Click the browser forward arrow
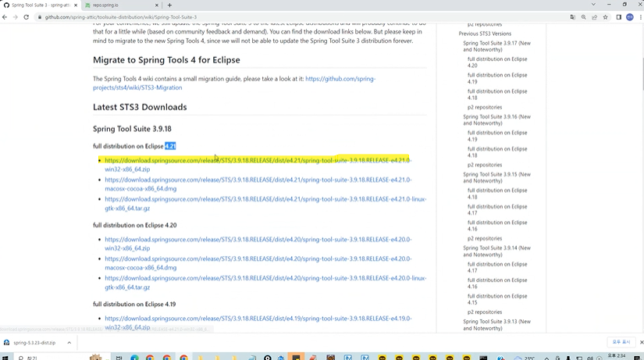Image resolution: width=644 pixels, height=360 pixels. tap(15, 17)
